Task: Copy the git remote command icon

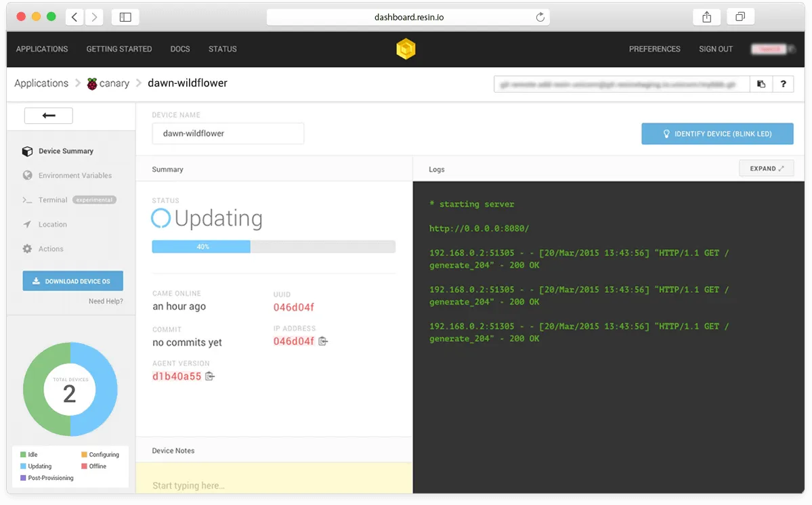Action: click(761, 84)
